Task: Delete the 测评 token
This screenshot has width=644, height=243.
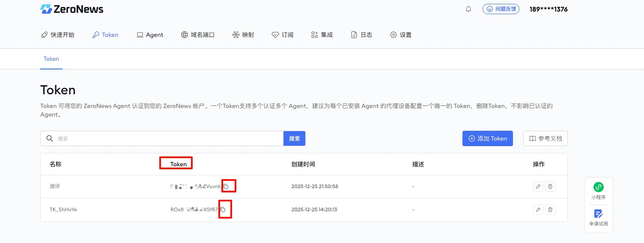Action: [550, 186]
